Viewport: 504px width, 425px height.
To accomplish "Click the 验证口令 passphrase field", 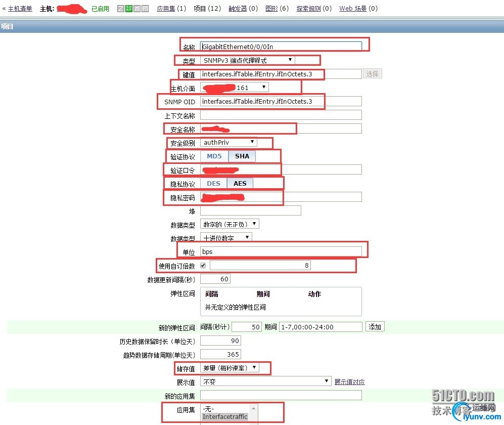I will pos(281,169).
